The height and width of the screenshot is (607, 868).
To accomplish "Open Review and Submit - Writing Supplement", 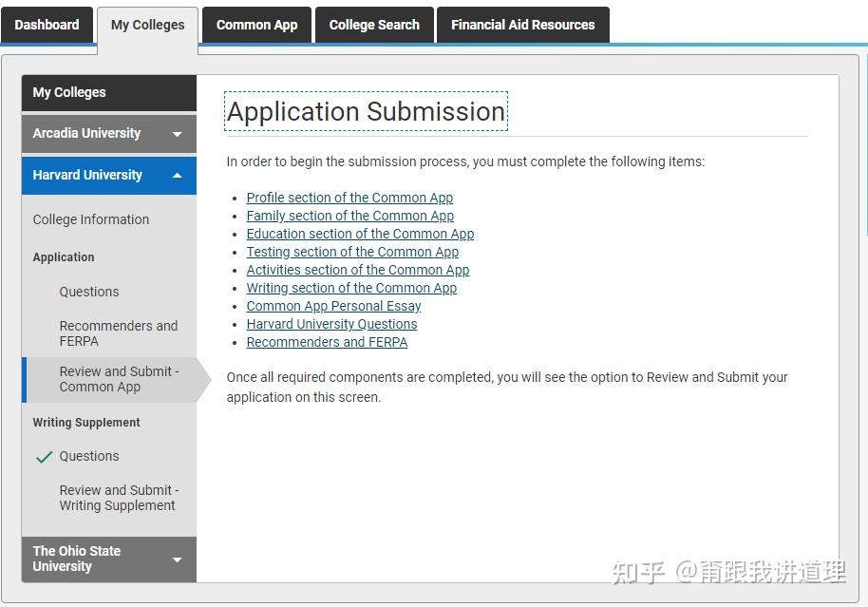I will point(118,498).
